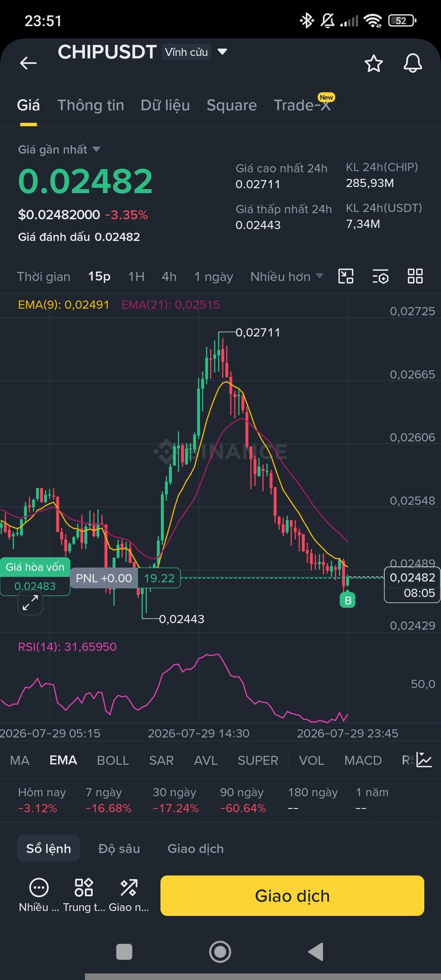Screen dimensions: 441x980
Task: Open Giao dịch trades list tab
Action: (196, 849)
